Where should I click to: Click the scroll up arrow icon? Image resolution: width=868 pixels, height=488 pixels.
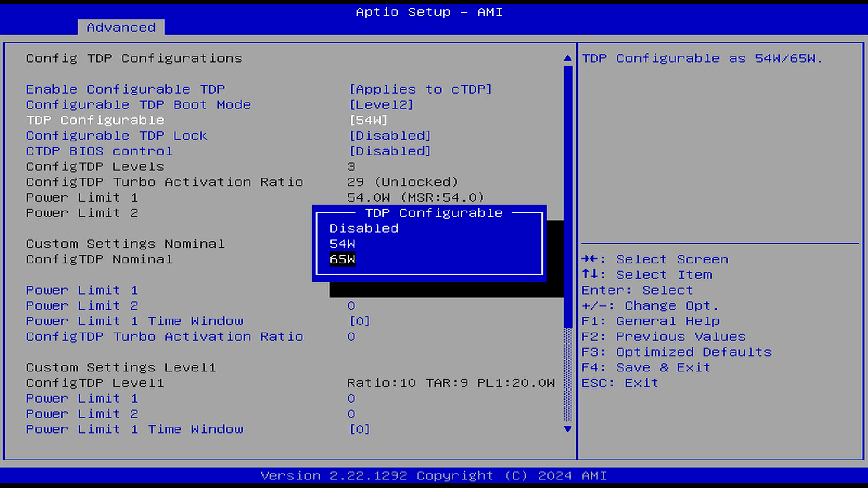click(568, 58)
